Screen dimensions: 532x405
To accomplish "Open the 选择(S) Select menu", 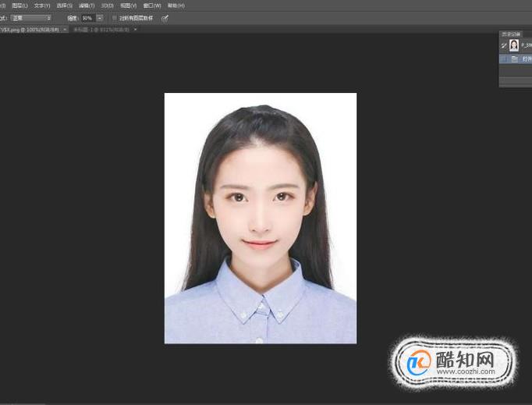I will [64, 5].
